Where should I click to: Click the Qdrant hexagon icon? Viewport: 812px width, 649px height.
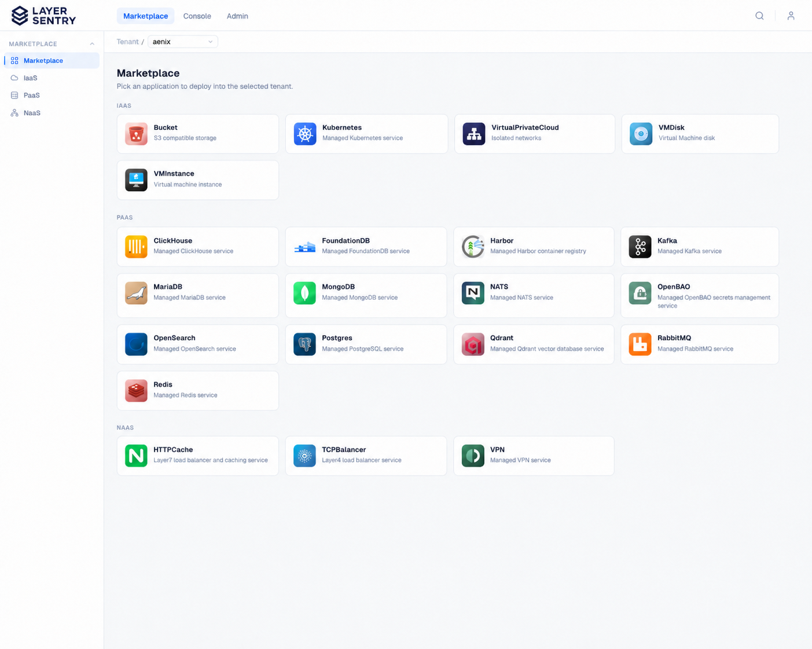473,344
